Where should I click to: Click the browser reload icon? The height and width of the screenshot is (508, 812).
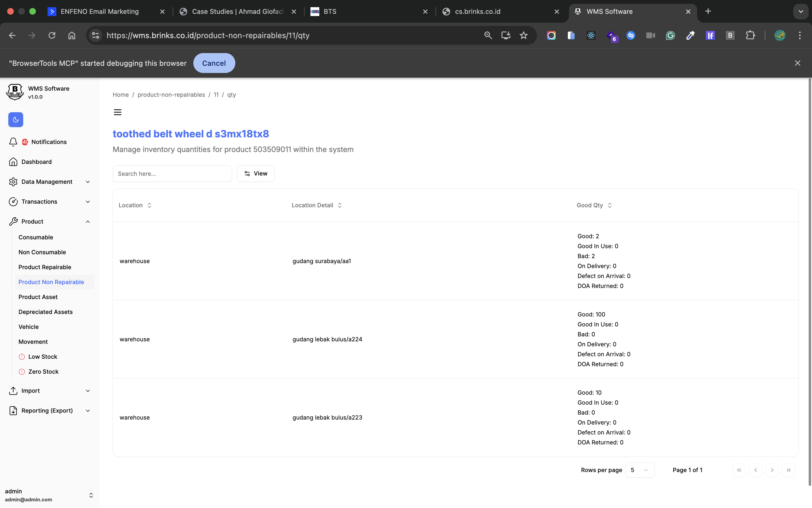pyautogui.click(x=52, y=35)
